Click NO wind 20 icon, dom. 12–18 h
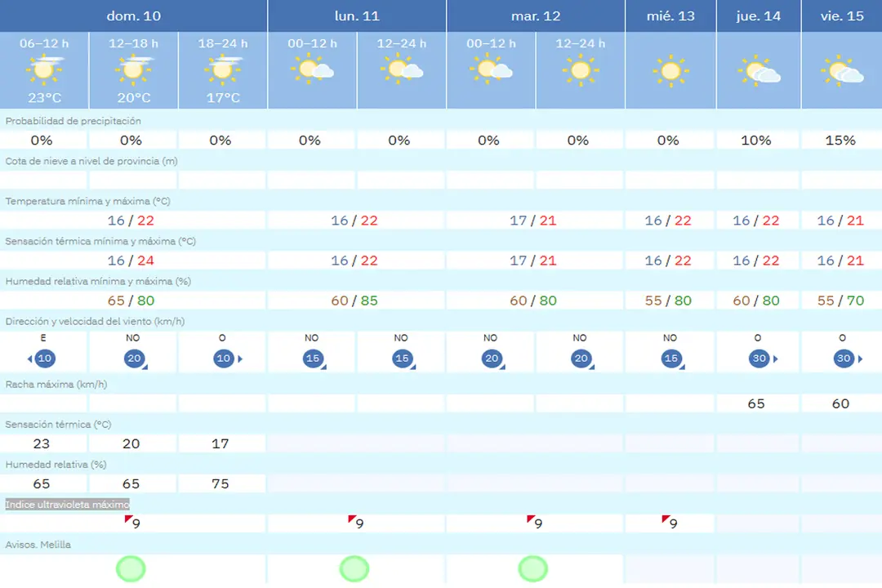This screenshot has width=882, height=588. (x=135, y=359)
